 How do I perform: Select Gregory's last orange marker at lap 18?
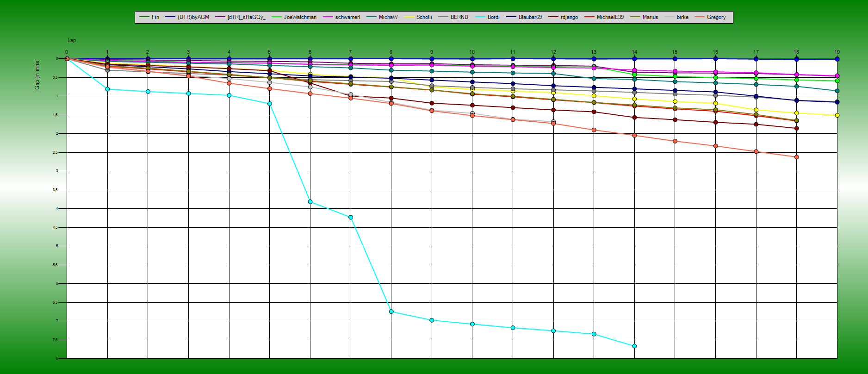point(797,157)
